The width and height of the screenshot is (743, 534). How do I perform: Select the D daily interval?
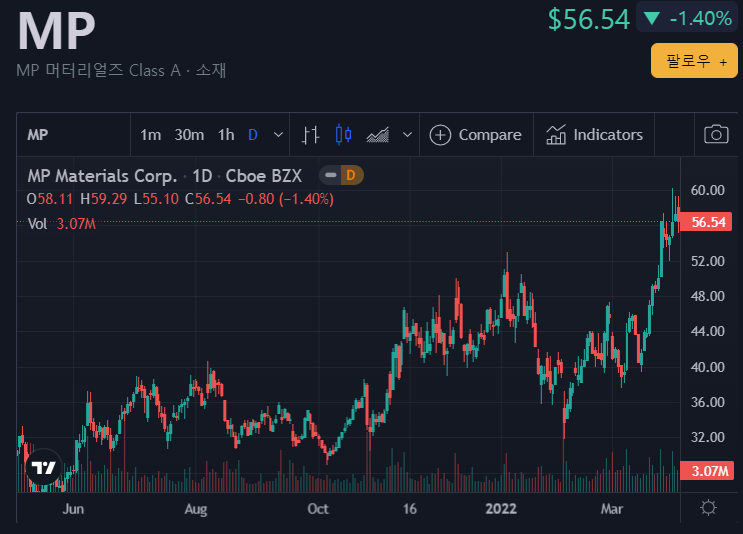point(253,135)
